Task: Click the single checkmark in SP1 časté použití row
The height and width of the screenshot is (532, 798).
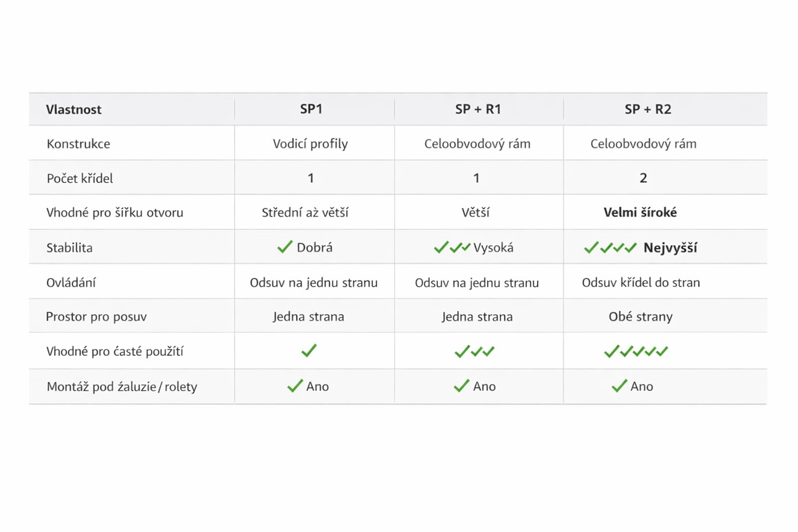Action: 309,351
